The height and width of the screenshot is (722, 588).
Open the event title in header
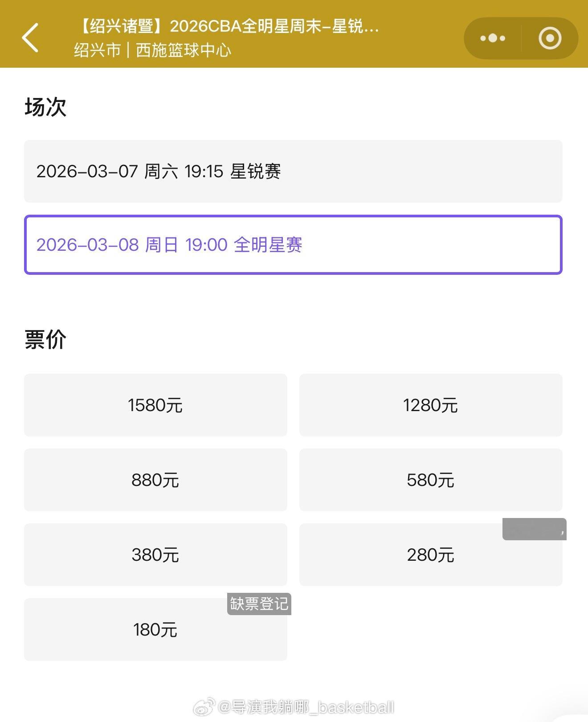pyautogui.click(x=228, y=26)
